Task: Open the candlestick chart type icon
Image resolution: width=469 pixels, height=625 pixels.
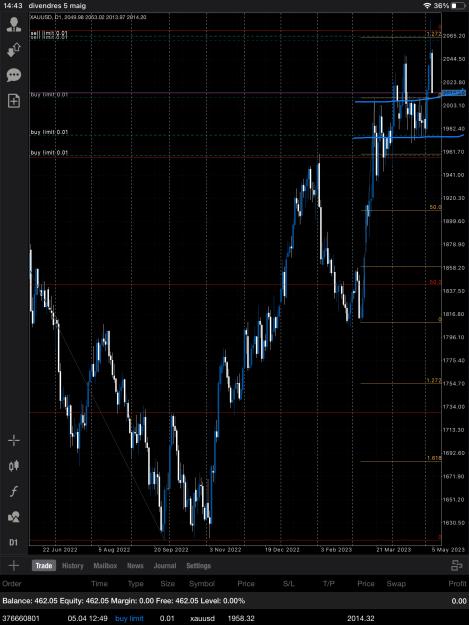Action: click(14, 466)
